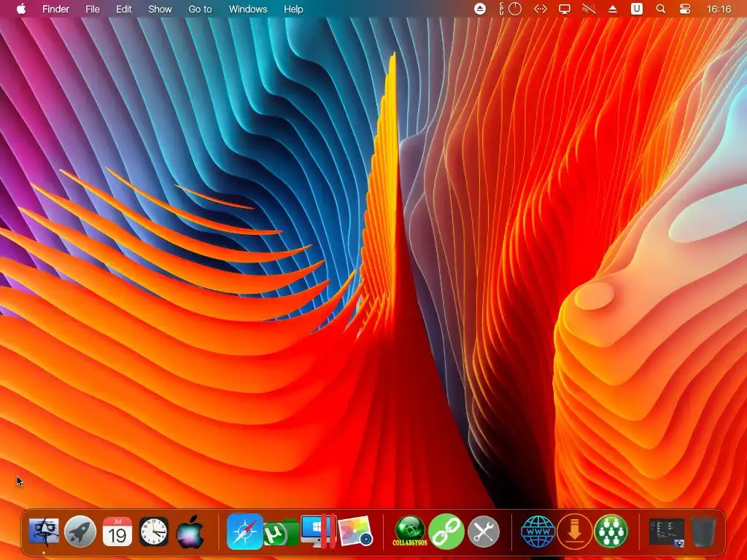Open the wrench and screwdriver tools icon
Image resolution: width=747 pixels, height=560 pixels.
tap(483, 532)
